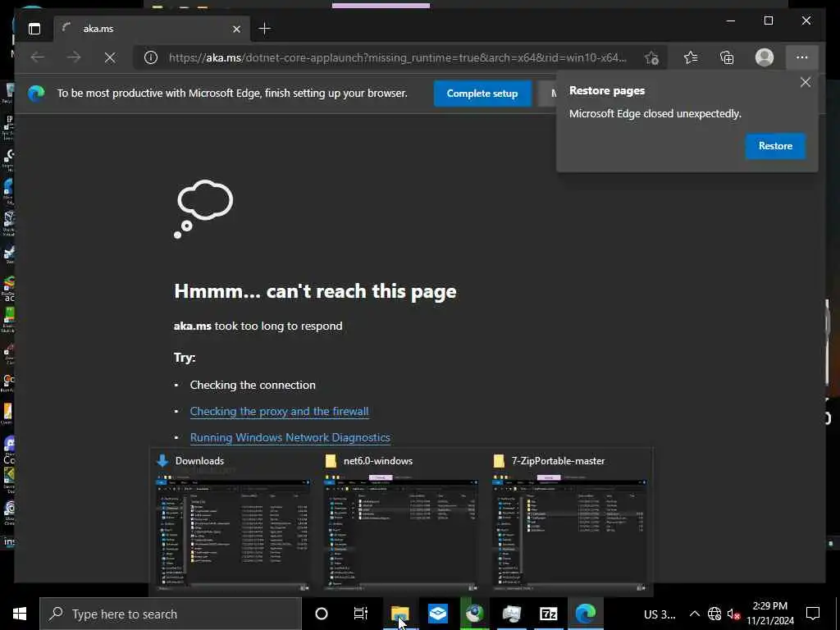
Task: Click the Type here to search box
Action: 171,614
